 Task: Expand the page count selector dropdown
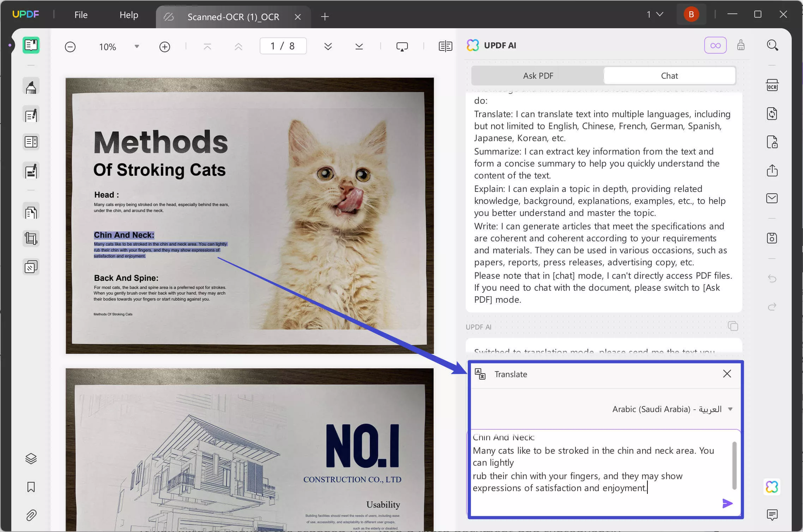pyautogui.click(x=660, y=14)
